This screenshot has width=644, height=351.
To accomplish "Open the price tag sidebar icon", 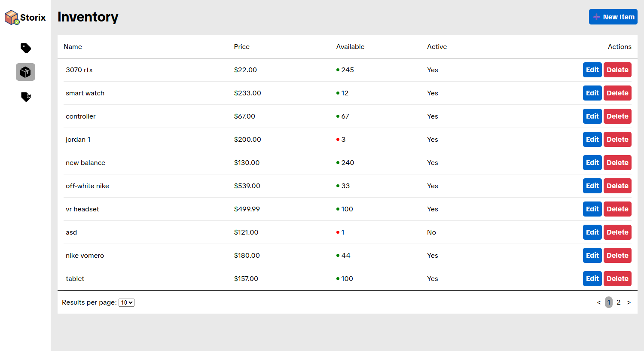I will tap(26, 48).
